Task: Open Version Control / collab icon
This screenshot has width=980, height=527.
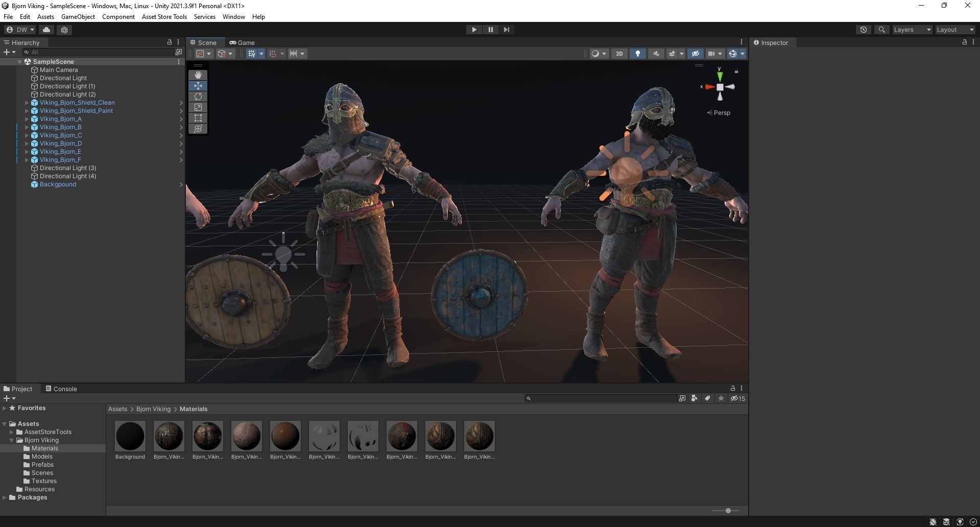Action: coord(64,30)
